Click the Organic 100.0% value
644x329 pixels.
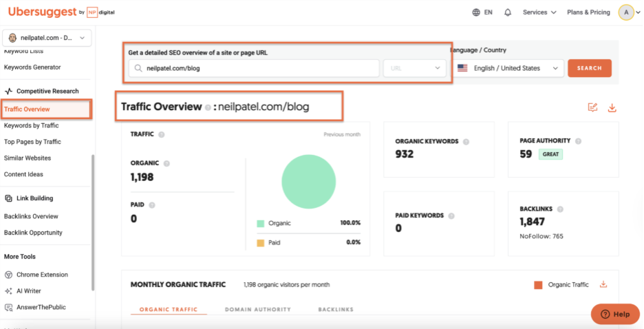click(350, 223)
